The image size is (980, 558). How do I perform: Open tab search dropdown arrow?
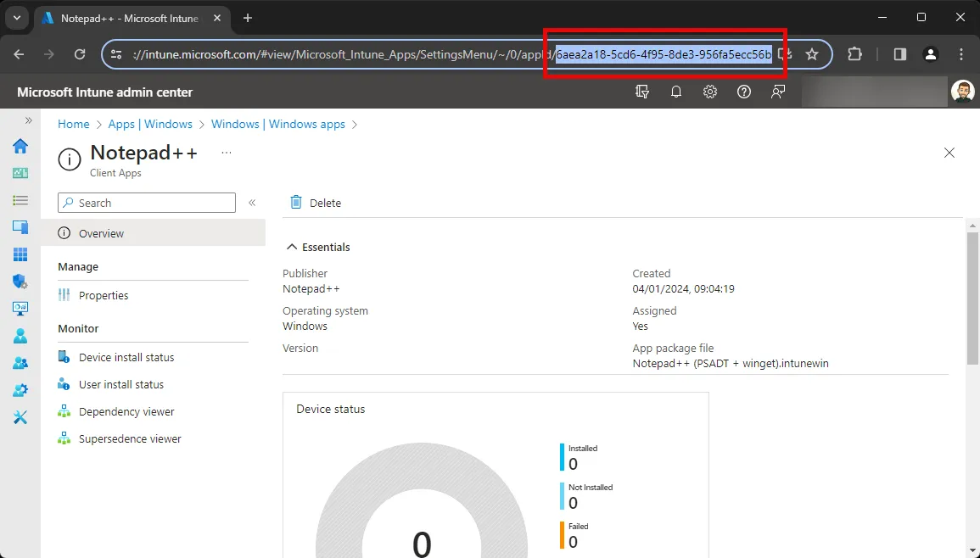tap(17, 18)
